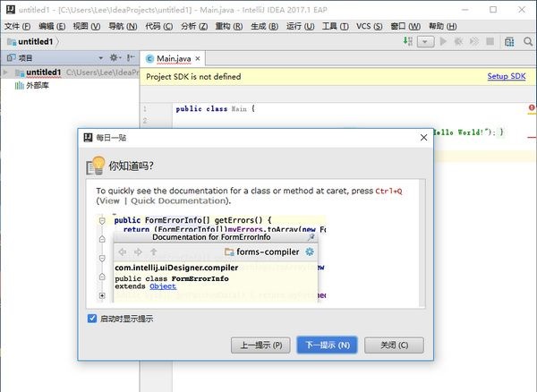Open the 项目 view selector dropdown arrow
Image resolution: width=537 pixels, height=392 pixels.
coord(100,58)
